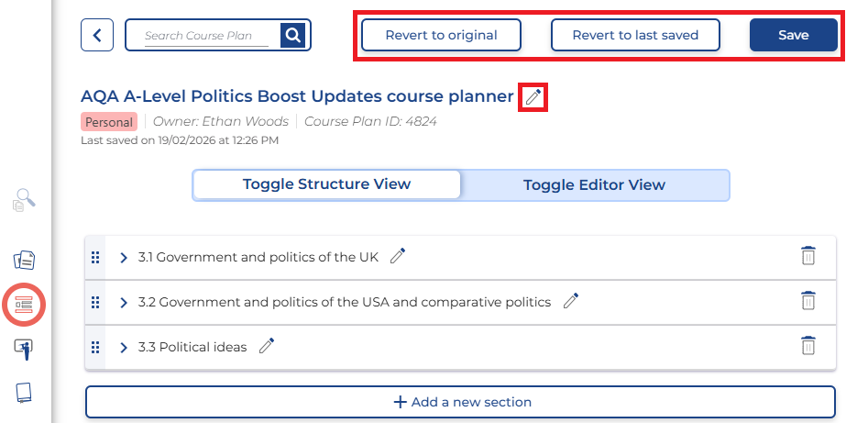The height and width of the screenshot is (423, 868).
Task: Click the search magnifier button in the search box
Action: (293, 35)
